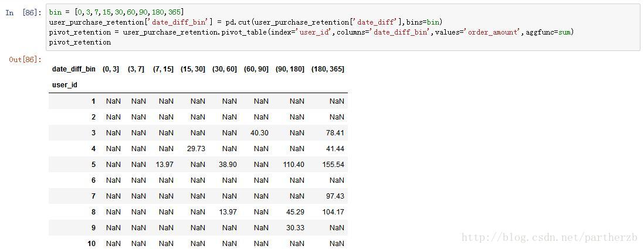The width and height of the screenshot is (644, 249).
Task: Click the 104.17 value in row 8
Action: (334, 212)
